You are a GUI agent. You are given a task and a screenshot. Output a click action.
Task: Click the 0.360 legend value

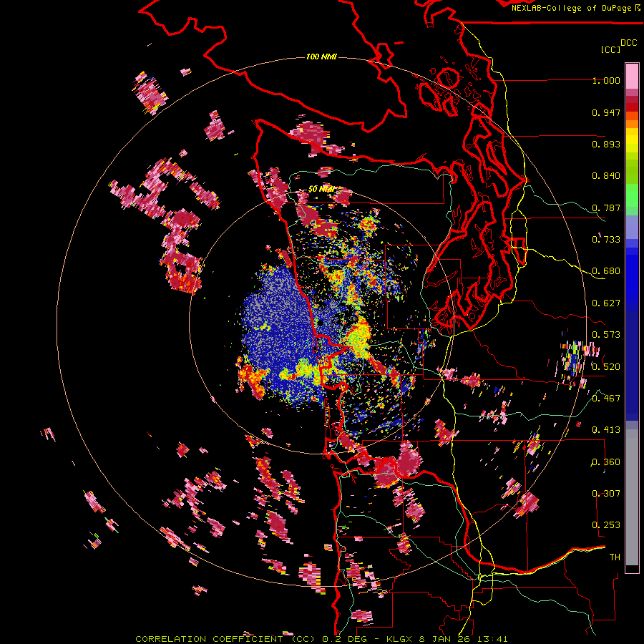click(x=606, y=462)
